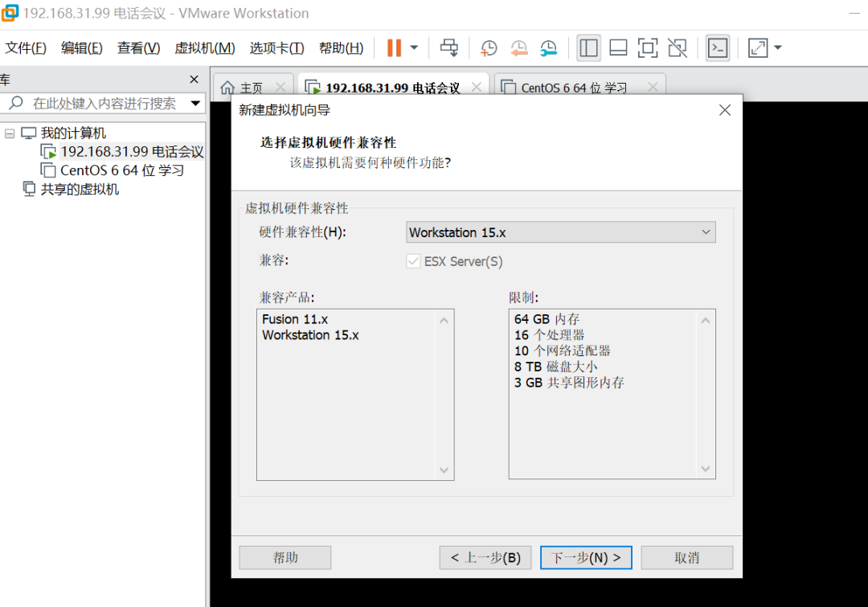Viewport: 868px width, 607px height.
Task: Click the VMware Workstation title bar logo
Action: pos(10,13)
